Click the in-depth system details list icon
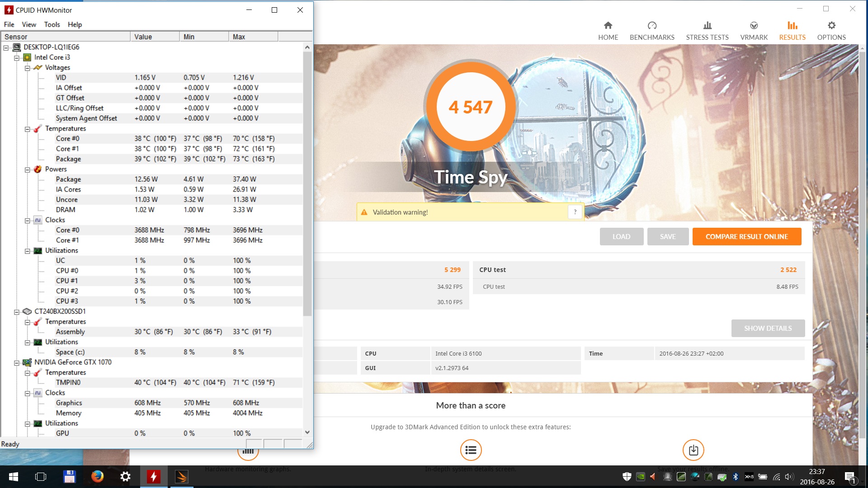868x488 pixels. pos(471,450)
